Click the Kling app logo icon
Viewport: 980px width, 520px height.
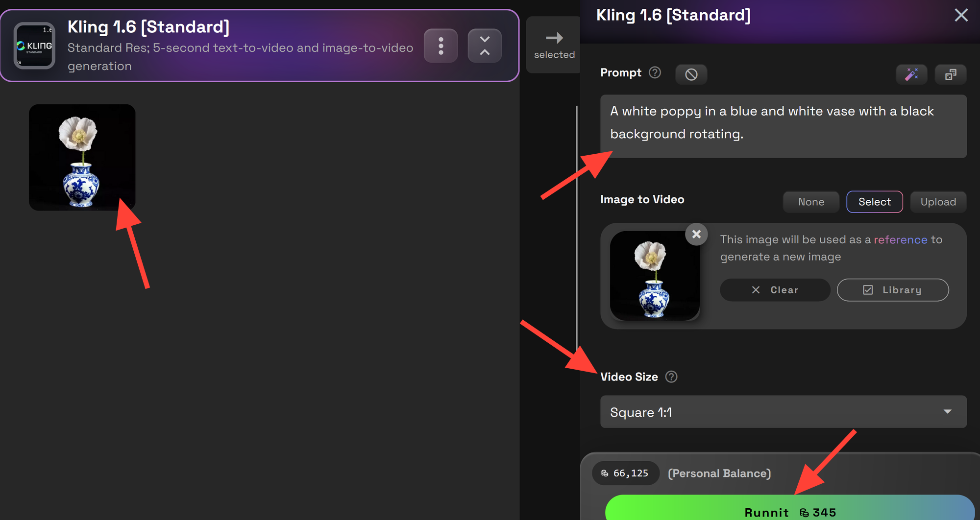(34, 46)
